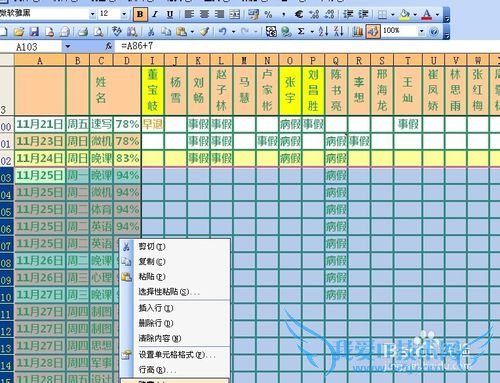Viewport: 500px width, 383px height.
Task: Open the font name dropdown
Action: point(92,14)
